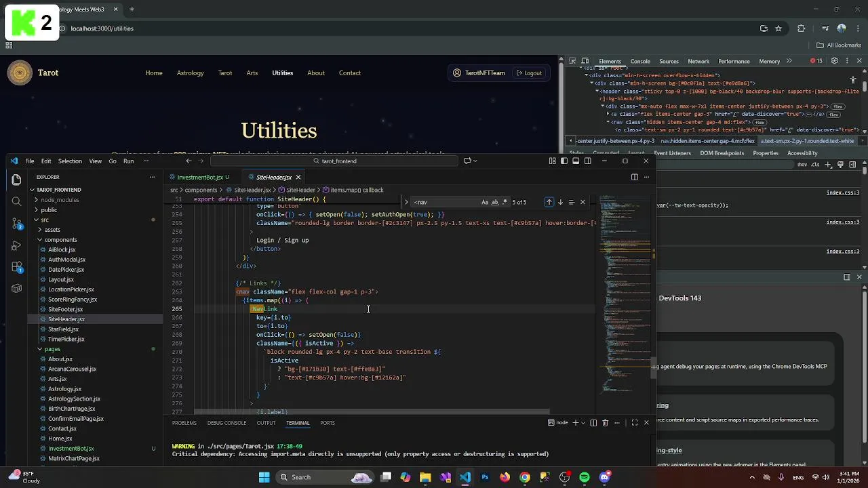Toggle the VS Code primary sidebar layout icon
Screen dimensions: 868x488
(x=564, y=161)
